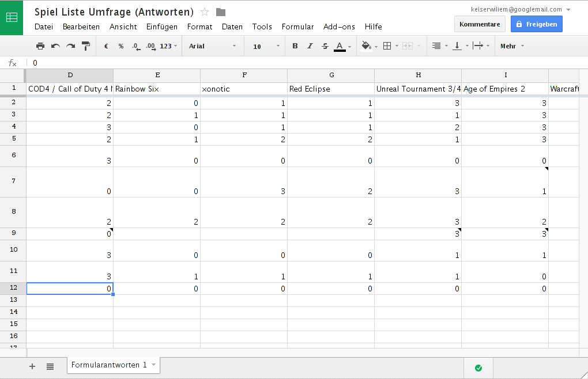Open the Bearbeiten menu

coord(81,26)
